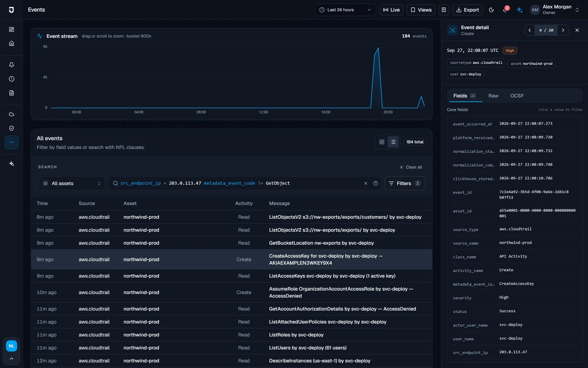This screenshot has width=588, height=368.
Task: Sort by the Time column header
Action: 42,203
